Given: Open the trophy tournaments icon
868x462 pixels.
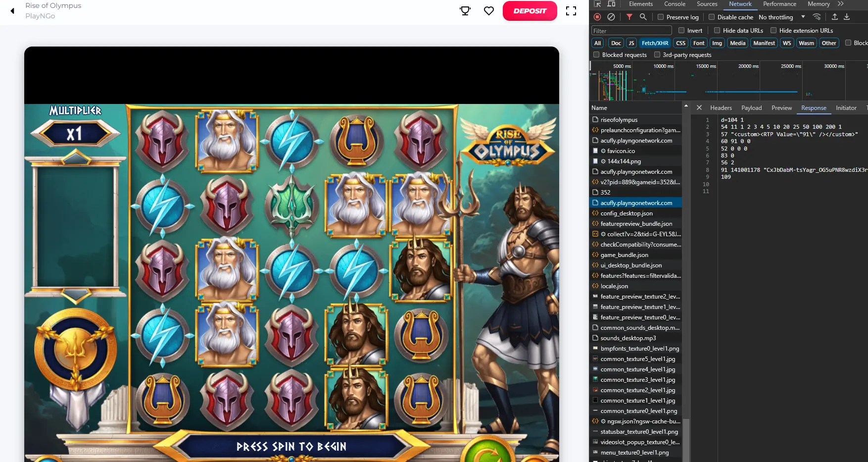Looking at the screenshot, I should point(465,11).
